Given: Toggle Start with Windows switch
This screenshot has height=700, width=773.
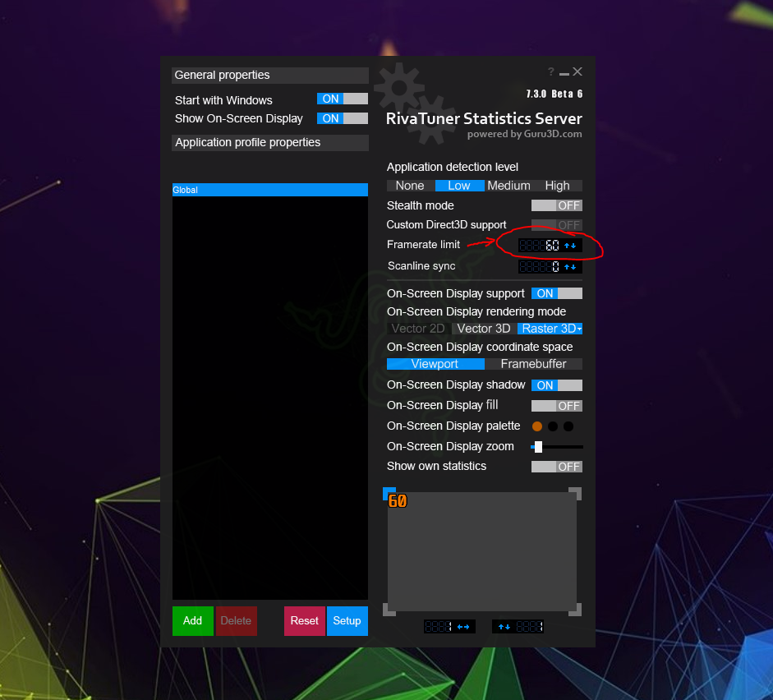Looking at the screenshot, I should click(x=342, y=99).
